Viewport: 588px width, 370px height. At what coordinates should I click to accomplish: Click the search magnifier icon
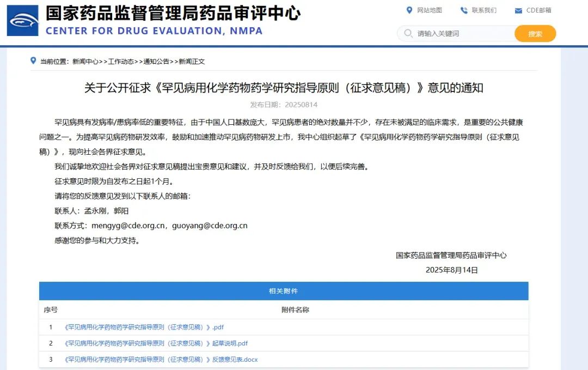pyautogui.click(x=408, y=33)
